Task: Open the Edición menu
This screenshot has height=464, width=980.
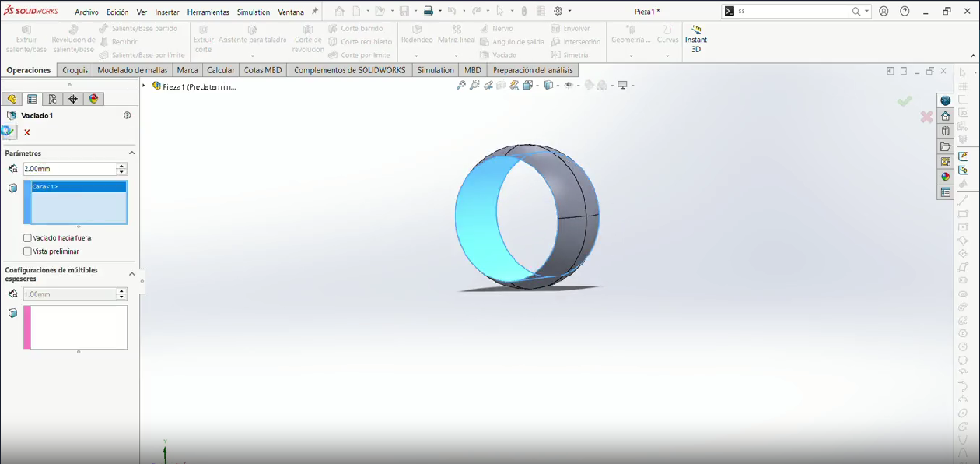Action: pos(117,12)
